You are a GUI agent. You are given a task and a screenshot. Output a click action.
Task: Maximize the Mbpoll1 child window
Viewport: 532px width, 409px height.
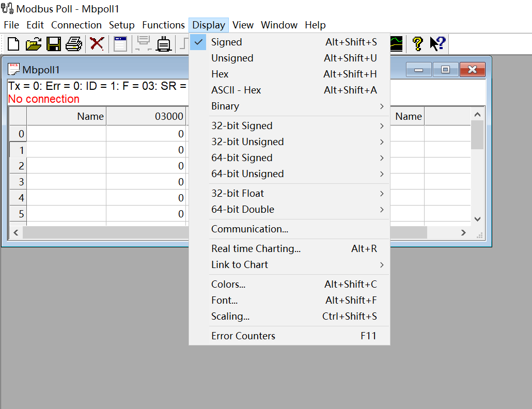pos(445,70)
